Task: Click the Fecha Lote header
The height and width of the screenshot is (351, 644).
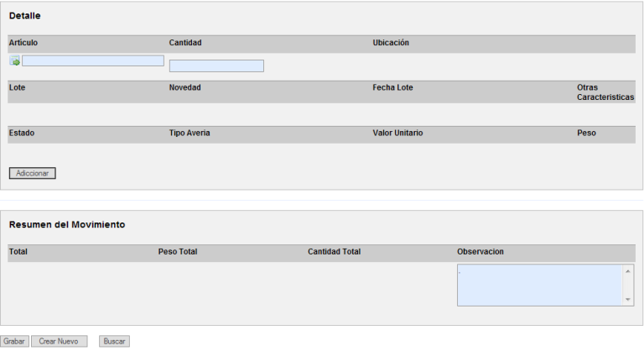Action: click(392, 88)
